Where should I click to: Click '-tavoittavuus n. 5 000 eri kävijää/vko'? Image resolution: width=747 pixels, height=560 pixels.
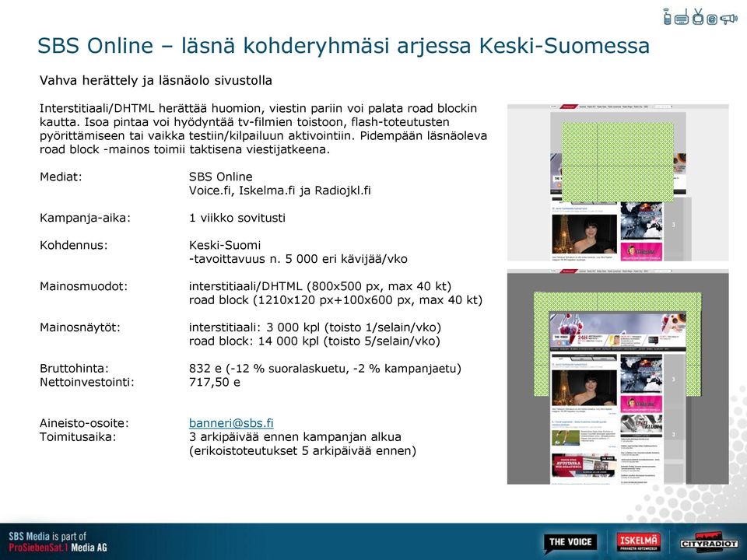point(298,259)
